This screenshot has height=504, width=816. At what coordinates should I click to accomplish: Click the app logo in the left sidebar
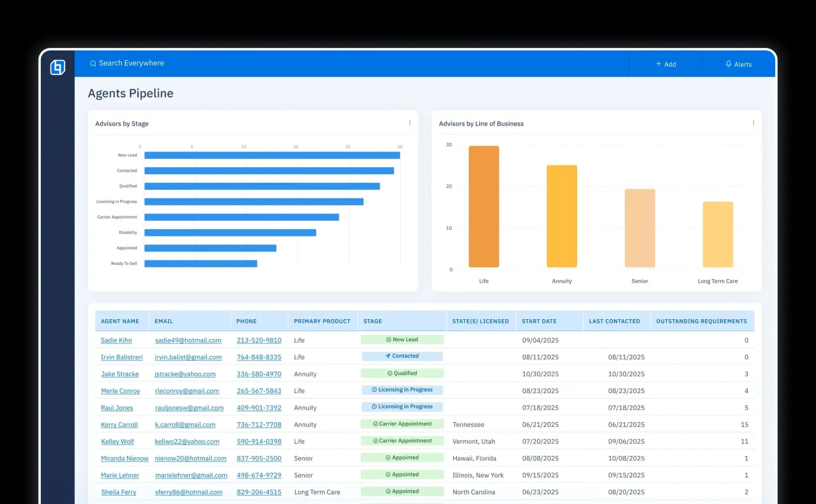click(x=58, y=67)
